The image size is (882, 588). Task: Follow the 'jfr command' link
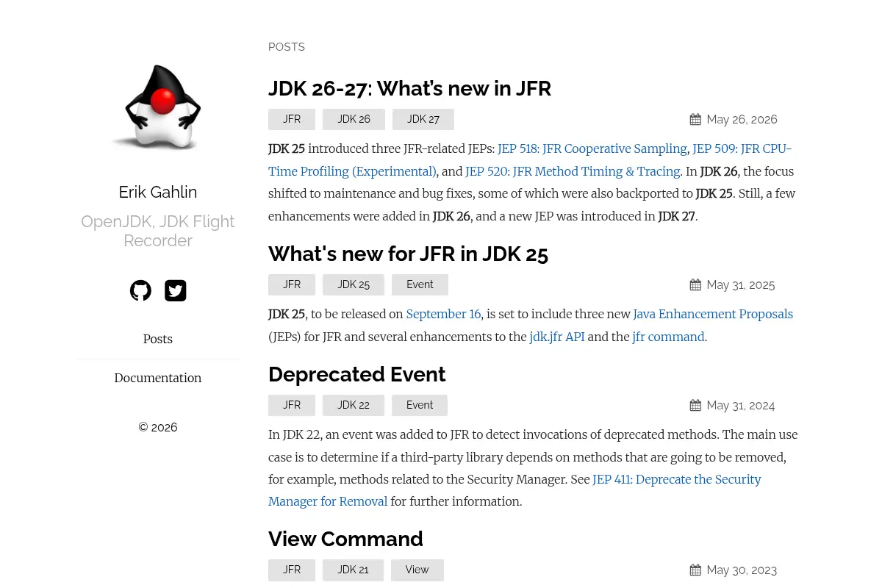tap(668, 337)
